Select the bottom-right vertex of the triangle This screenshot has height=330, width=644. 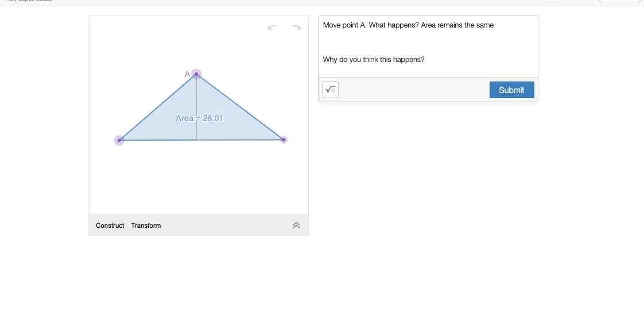[x=284, y=139]
